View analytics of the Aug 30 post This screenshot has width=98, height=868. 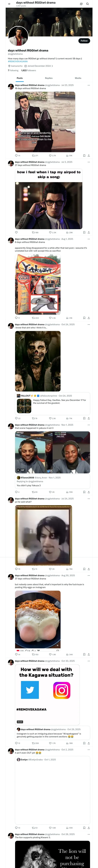pyautogui.click(x=69, y=654)
